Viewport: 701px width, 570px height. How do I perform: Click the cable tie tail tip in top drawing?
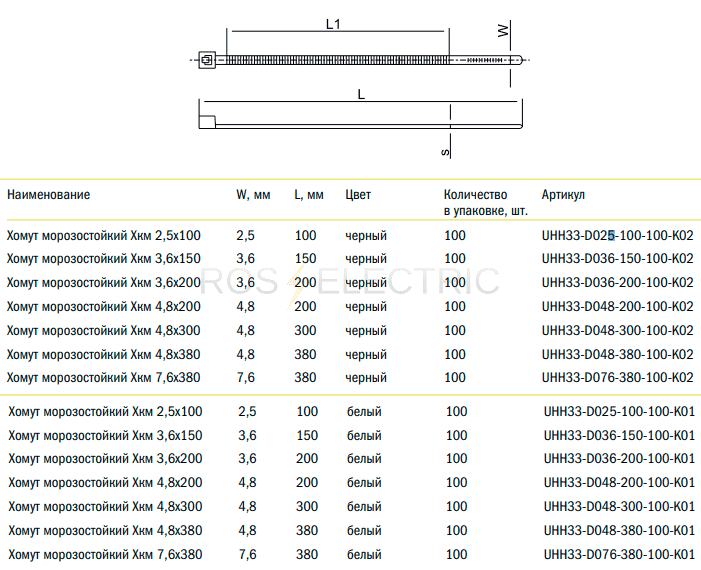pyautogui.click(x=516, y=59)
